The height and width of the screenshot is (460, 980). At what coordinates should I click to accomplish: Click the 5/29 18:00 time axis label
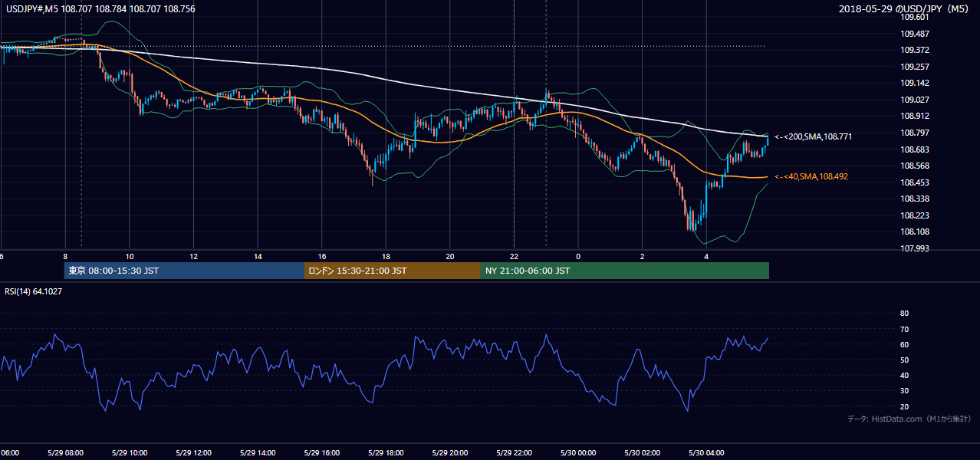click(386, 452)
